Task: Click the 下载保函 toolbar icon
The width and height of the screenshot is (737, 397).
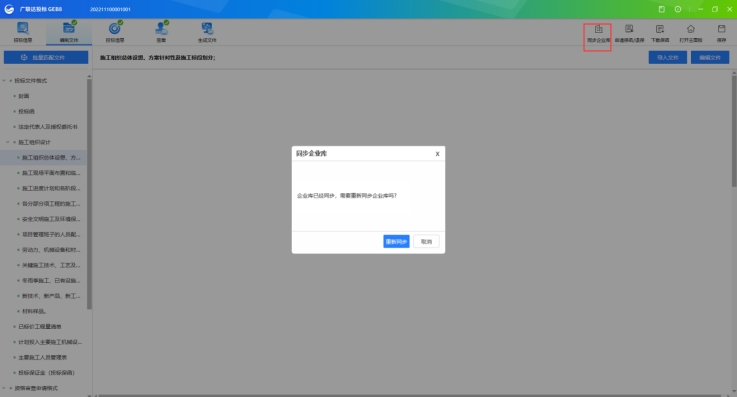Action: coord(660,34)
